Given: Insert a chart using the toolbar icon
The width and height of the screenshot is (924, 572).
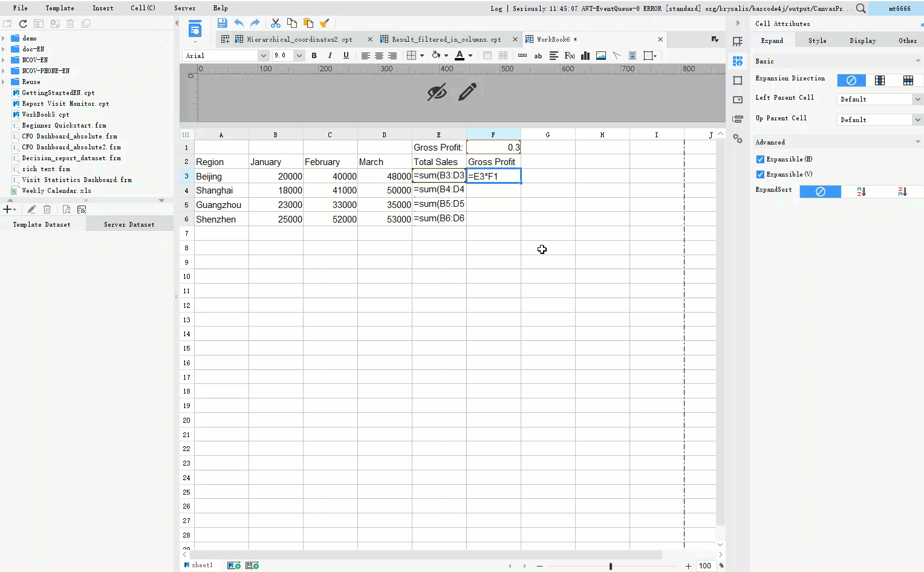Looking at the screenshot, I should pos(585,55).
